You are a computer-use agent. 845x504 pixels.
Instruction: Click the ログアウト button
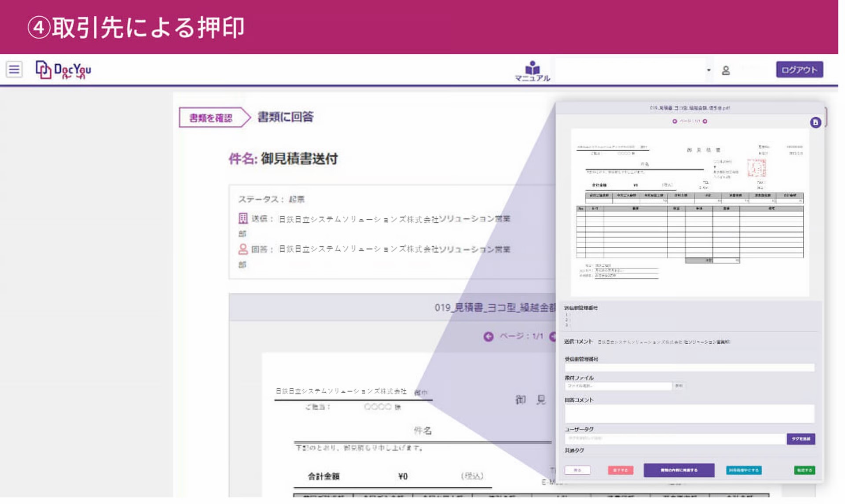(799, 70)
